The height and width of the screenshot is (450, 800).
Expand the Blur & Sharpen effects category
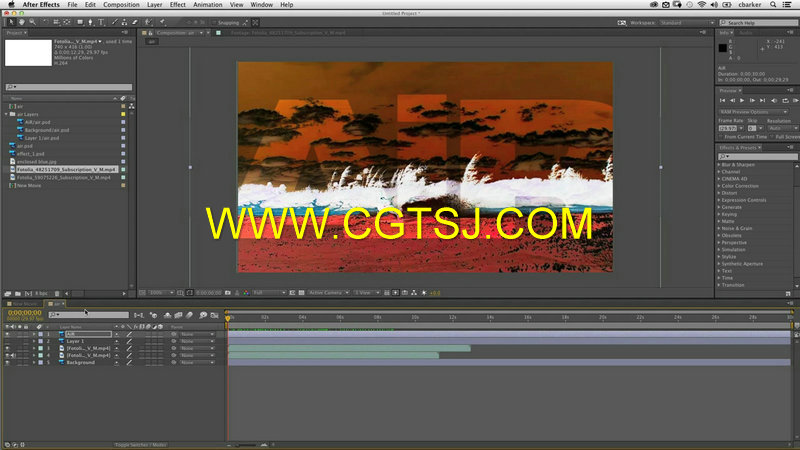[x=719, y=165]
